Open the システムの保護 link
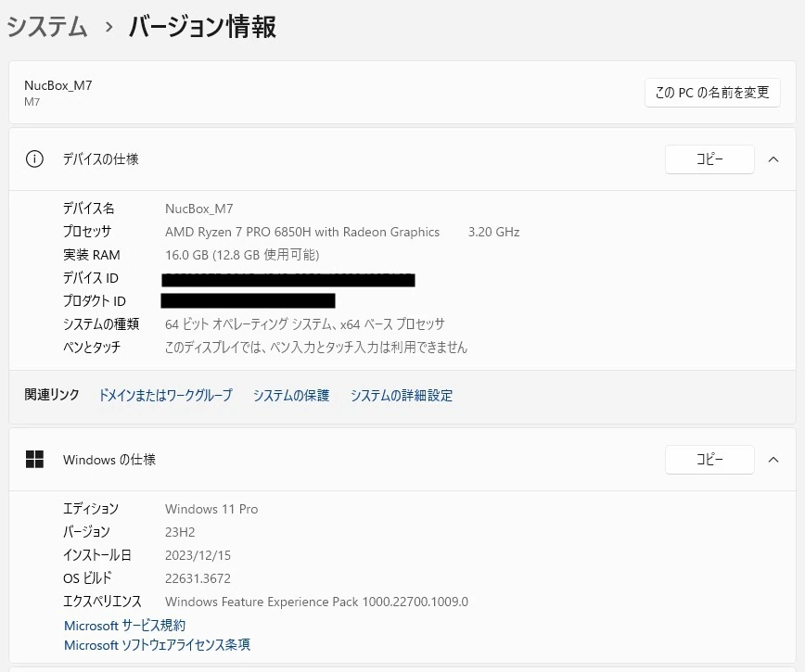 tap(291, 396)
